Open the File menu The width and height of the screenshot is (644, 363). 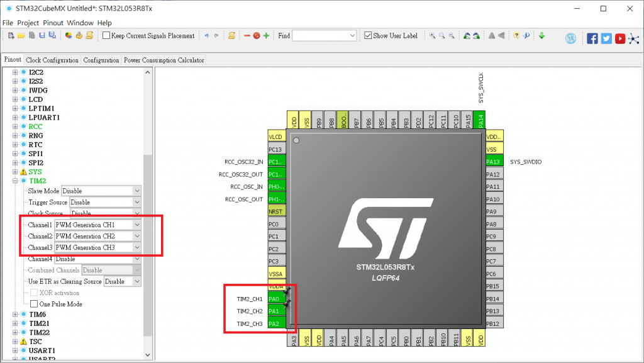pyautogui.click(x=8, y=23)
